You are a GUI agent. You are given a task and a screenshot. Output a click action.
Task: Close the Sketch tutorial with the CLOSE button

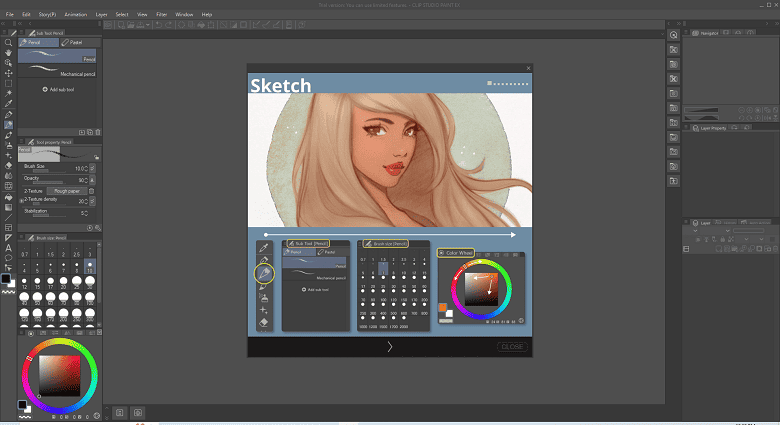(512, 347)
